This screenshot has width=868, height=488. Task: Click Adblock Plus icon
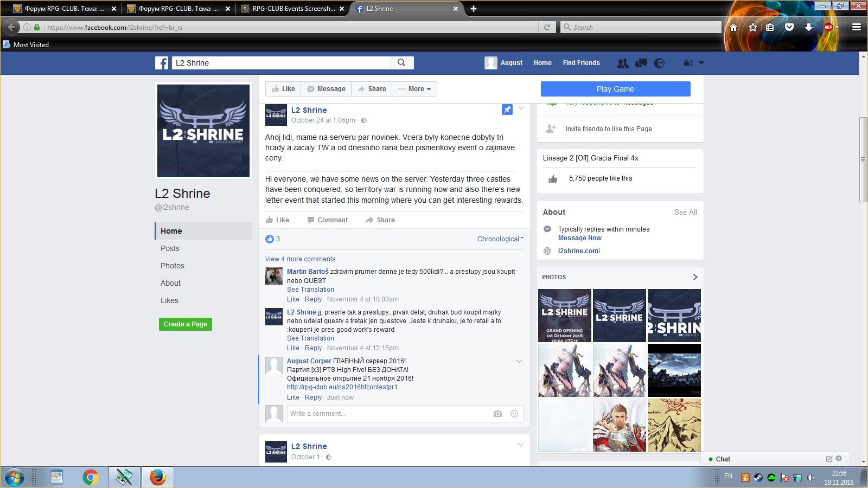click(x=828, y=27)
